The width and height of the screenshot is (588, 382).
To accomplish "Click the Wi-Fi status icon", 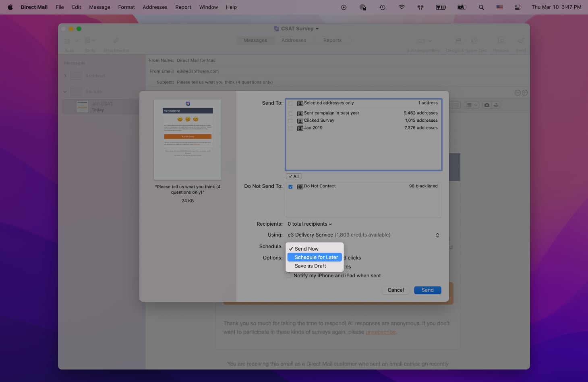I will [402, 7].
